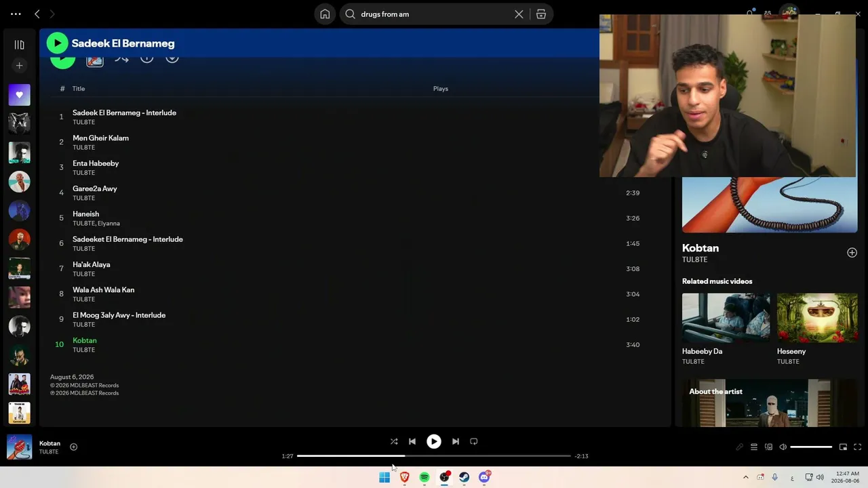This screenshot has height=488, width=868.
Task: Click the 1:02 duration in the track list
Action: [633, 319]
